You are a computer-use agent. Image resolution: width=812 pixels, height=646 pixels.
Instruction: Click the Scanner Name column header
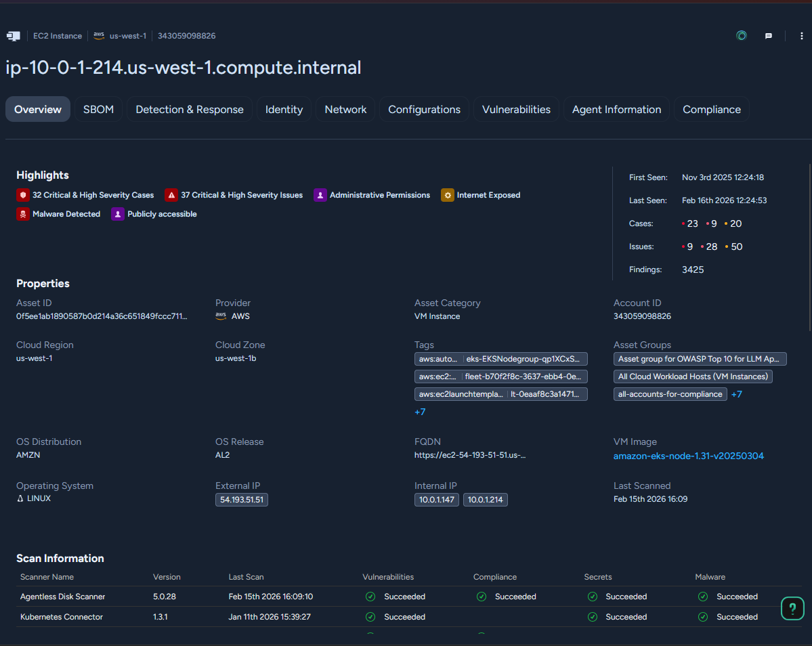[x=47, y=577]
